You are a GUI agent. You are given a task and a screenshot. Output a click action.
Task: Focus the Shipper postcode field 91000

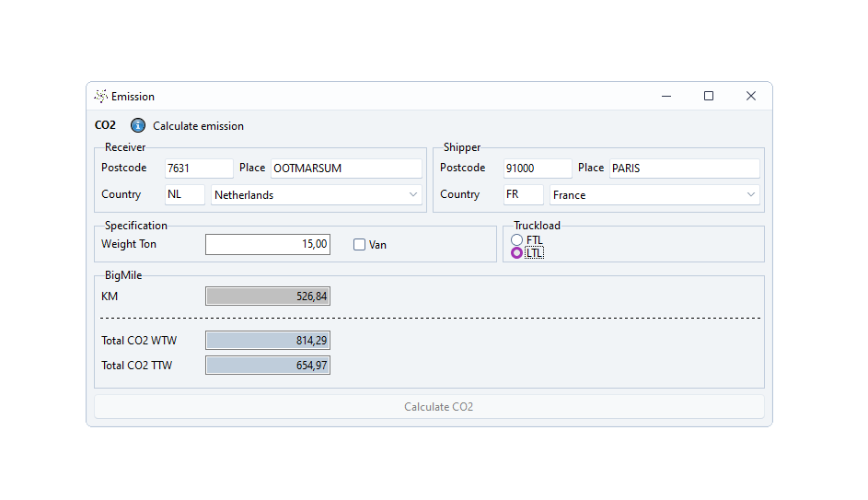[538, 169]
